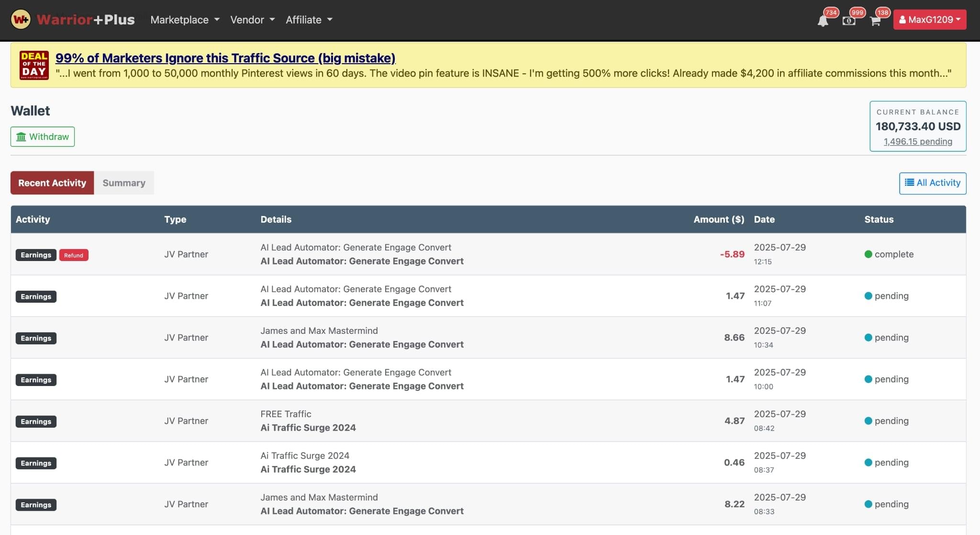980x535 pixels.
Task: Click the 2025-07-29 12:15 date cell
Action: pos(780,254)
